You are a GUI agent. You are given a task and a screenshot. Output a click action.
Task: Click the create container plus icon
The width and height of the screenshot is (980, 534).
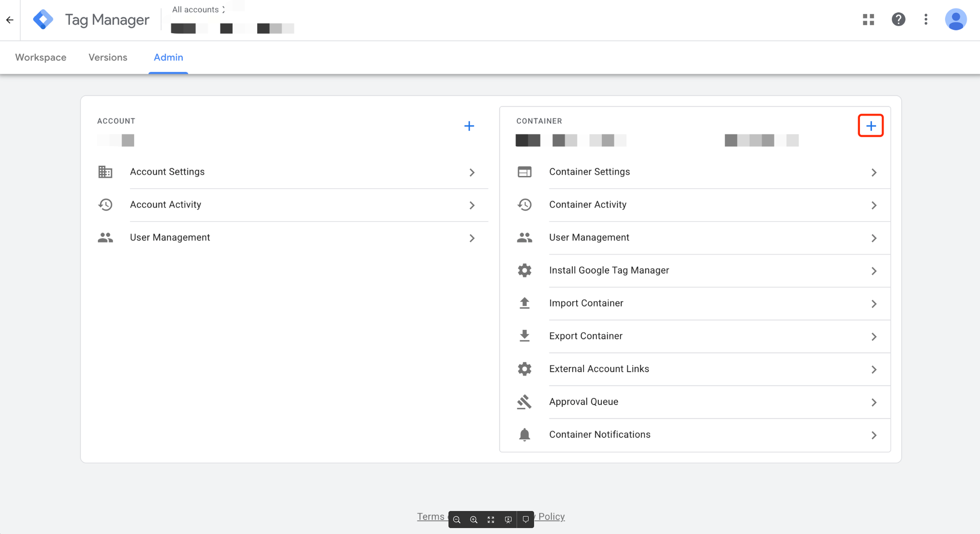[x=871, y=126]
